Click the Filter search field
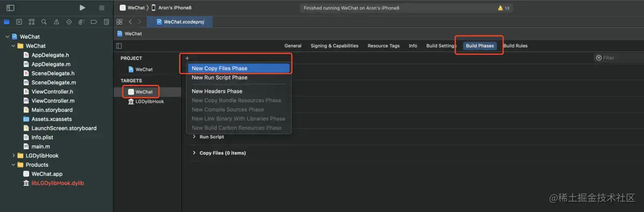This screenshot has height=212, width=644. (617, 58)
